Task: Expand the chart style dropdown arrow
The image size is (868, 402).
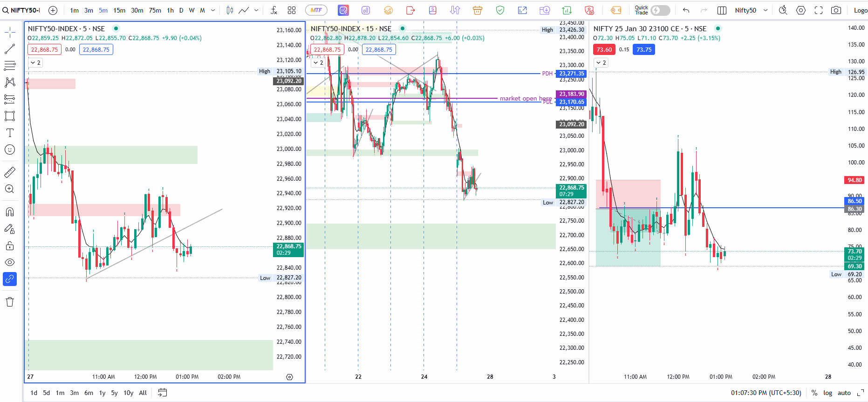Action: 256,10
